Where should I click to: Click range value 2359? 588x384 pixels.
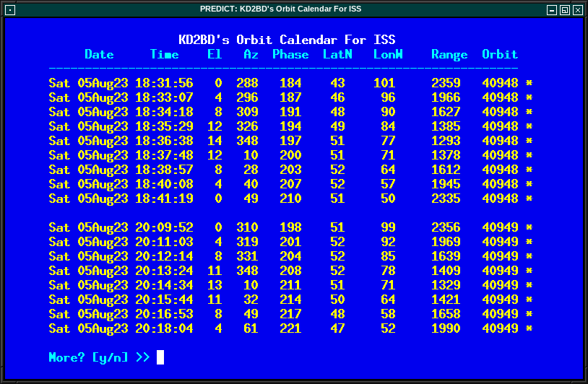tap(446, 83)
